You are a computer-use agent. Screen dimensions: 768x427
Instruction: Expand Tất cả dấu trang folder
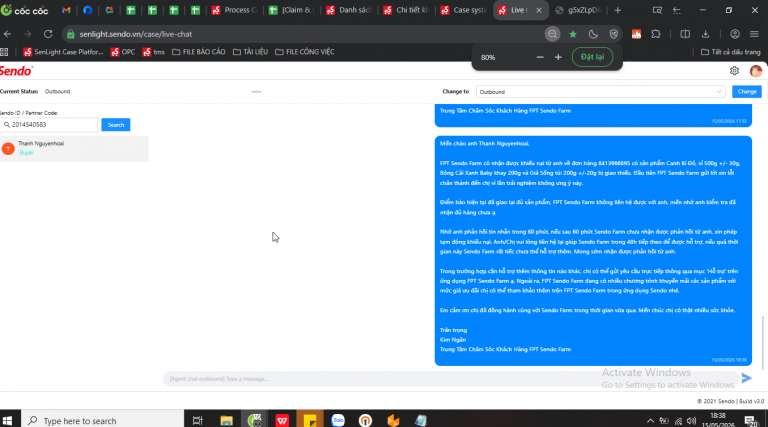(731, 52)
